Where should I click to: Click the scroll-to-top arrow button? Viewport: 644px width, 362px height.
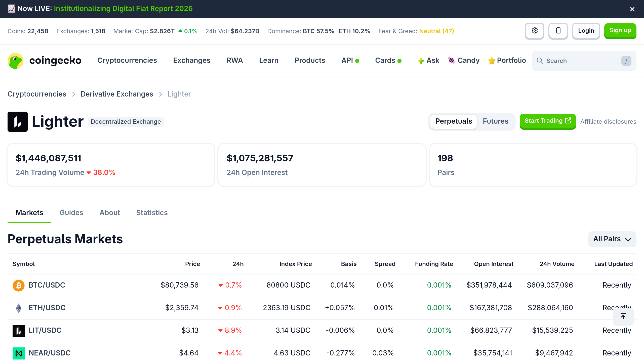pos(623,316)
